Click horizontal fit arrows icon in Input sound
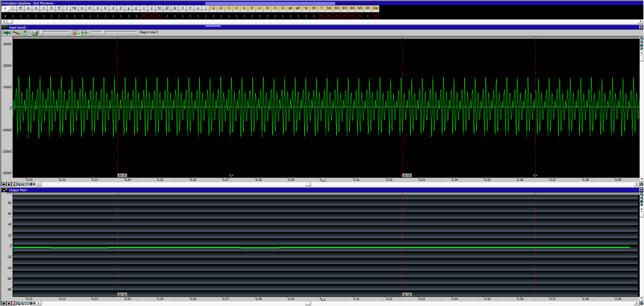The height and width of the screenshot is (306, 644). coord(32,184)
